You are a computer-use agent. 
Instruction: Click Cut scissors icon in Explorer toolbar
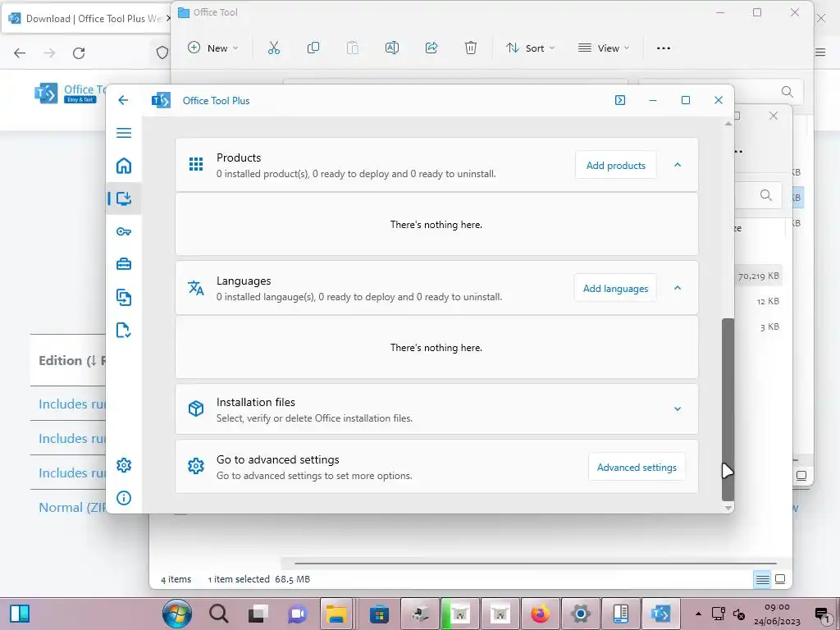[x=274, y=48]
